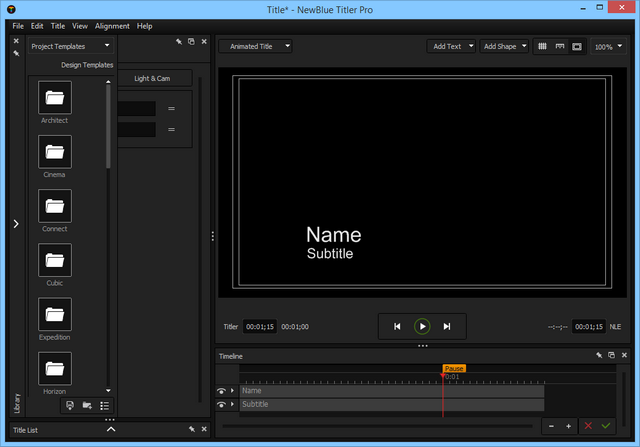The height and width of the screenshot is (447, 640).
Task: Hide the Name layer in timeline
Action: click(222, 391)
